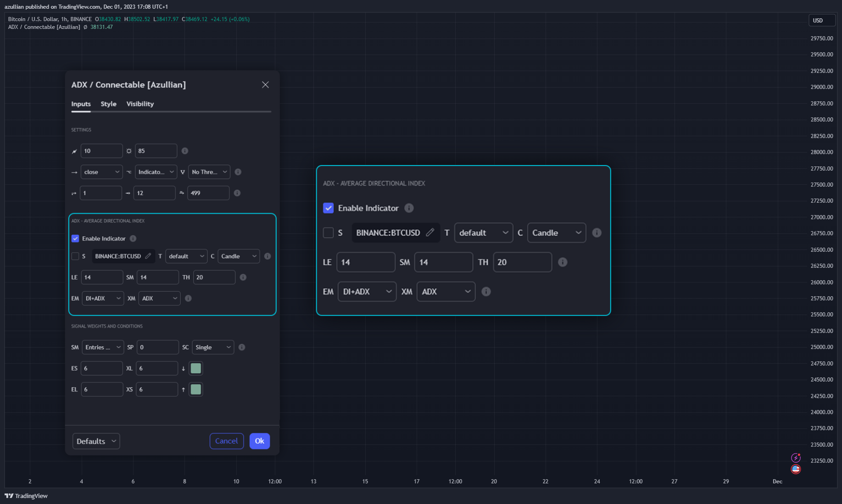Open the Style tab
The width and height of the screenshot is (842, 504).
point(108,104)
